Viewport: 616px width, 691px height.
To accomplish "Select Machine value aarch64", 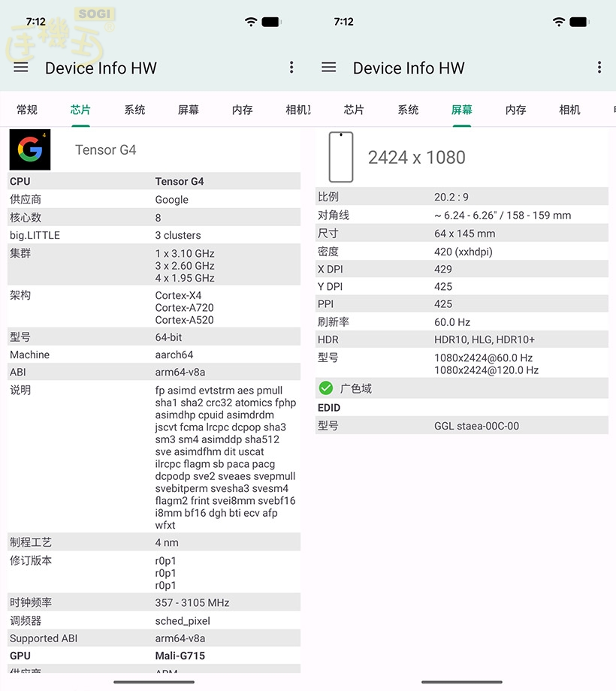I will [174, 355].
